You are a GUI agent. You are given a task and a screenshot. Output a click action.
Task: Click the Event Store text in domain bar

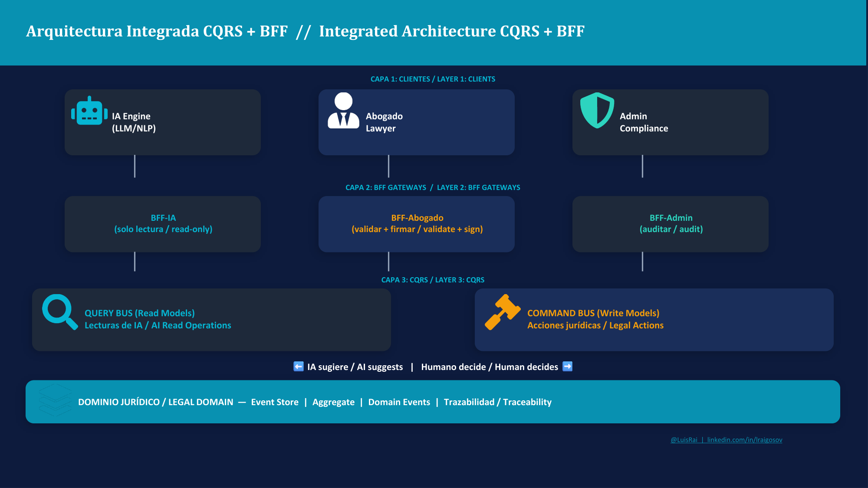275,402
